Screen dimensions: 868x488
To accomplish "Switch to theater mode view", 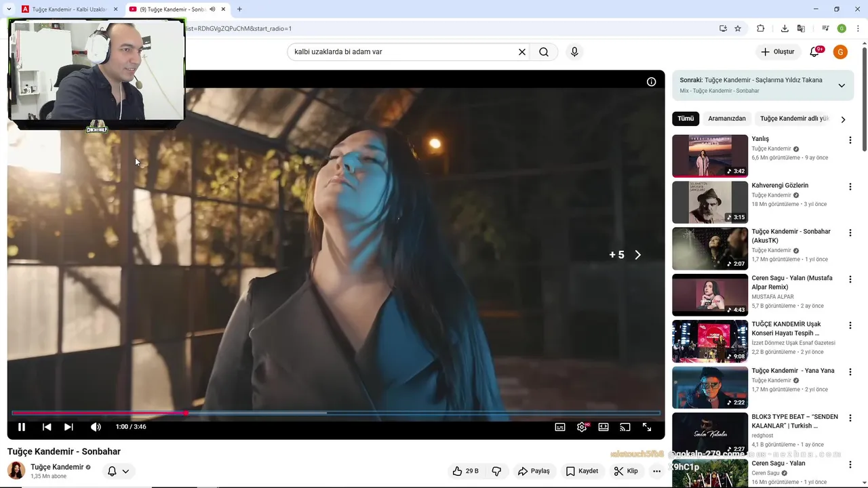I will (604, 427).
